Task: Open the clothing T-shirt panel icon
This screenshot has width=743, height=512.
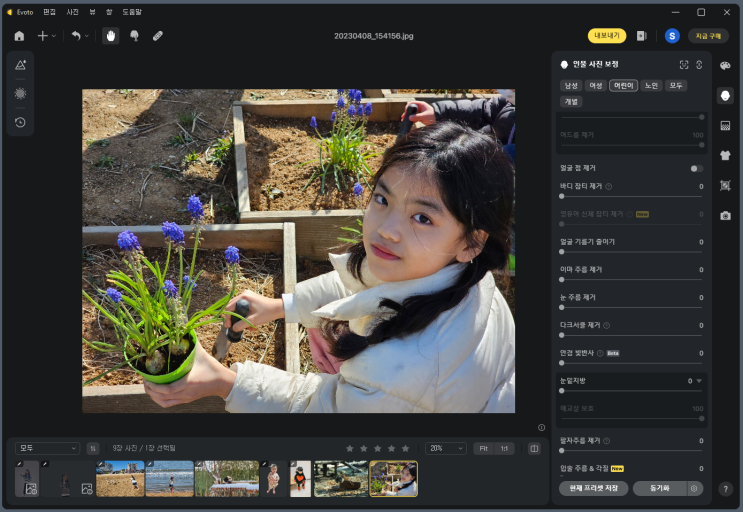Action: (725, 155)
